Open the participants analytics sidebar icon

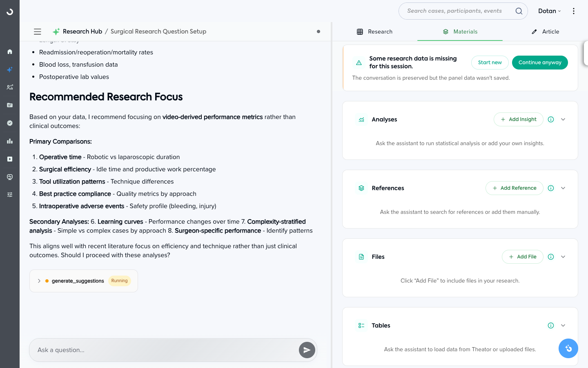tap(10, 87)
